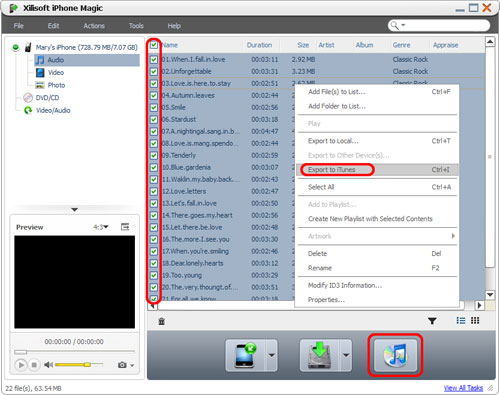Mute the preview volume speaker icon

pyautogui.click(x=48, y=365)
